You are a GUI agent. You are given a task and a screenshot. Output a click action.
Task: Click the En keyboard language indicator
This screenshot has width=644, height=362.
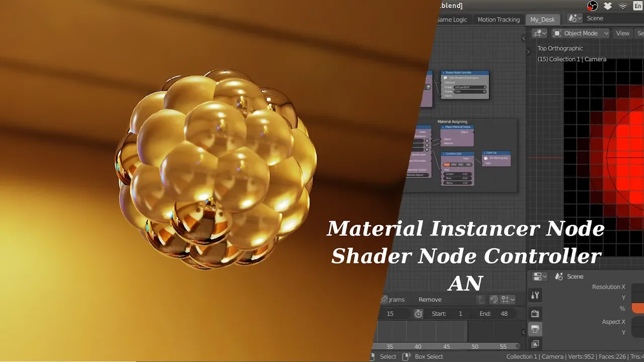click(637, 6)
